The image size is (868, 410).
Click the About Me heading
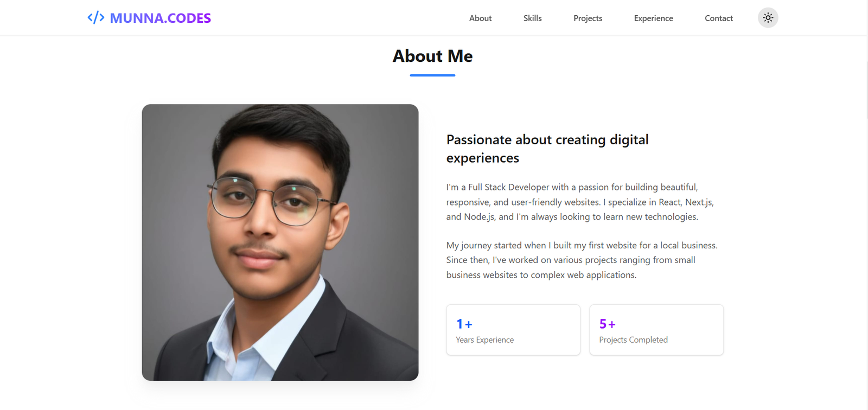click(x=432, y=56)
